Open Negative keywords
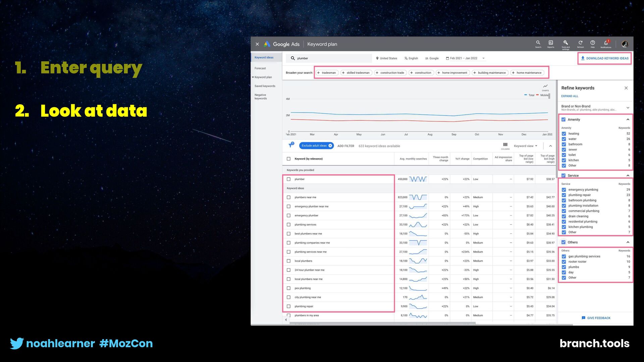The height and width of the screenshot is (362, 644). pos(261,97)
